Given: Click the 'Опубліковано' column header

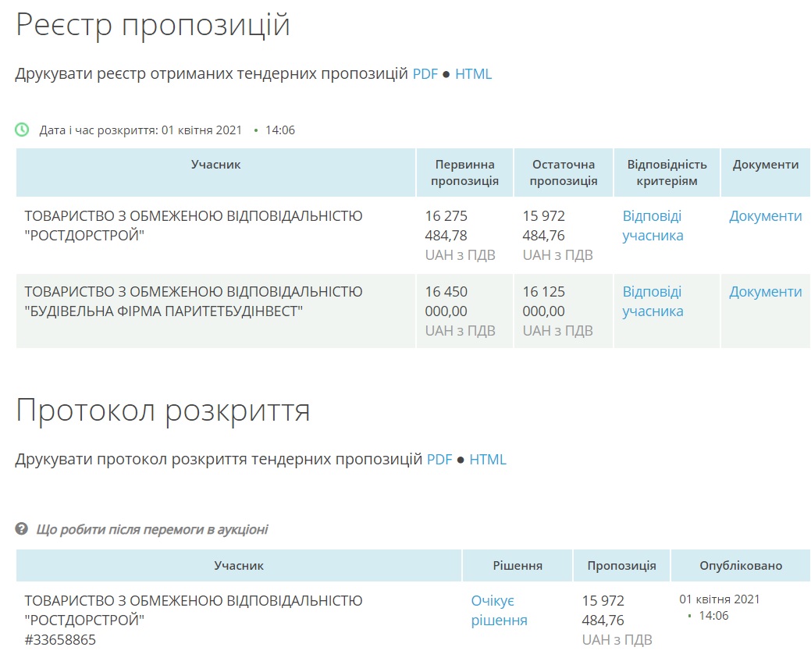Looking at the screenshot, I should click(740, 565).
